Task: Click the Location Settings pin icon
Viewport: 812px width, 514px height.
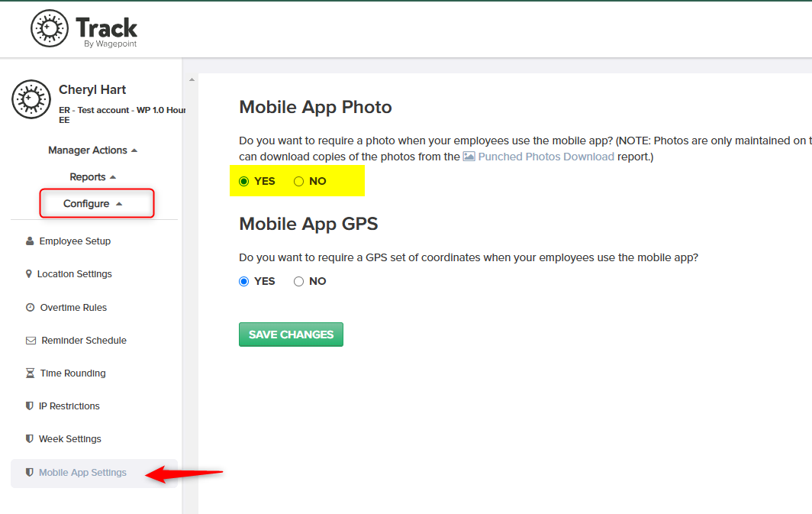Action: coord(28,273)
